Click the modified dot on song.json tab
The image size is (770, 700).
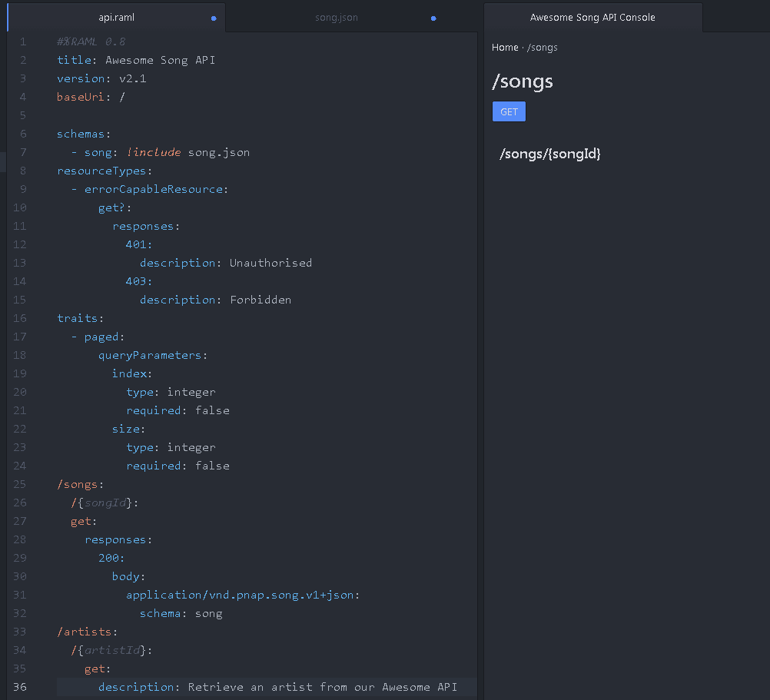pos(433,18)
